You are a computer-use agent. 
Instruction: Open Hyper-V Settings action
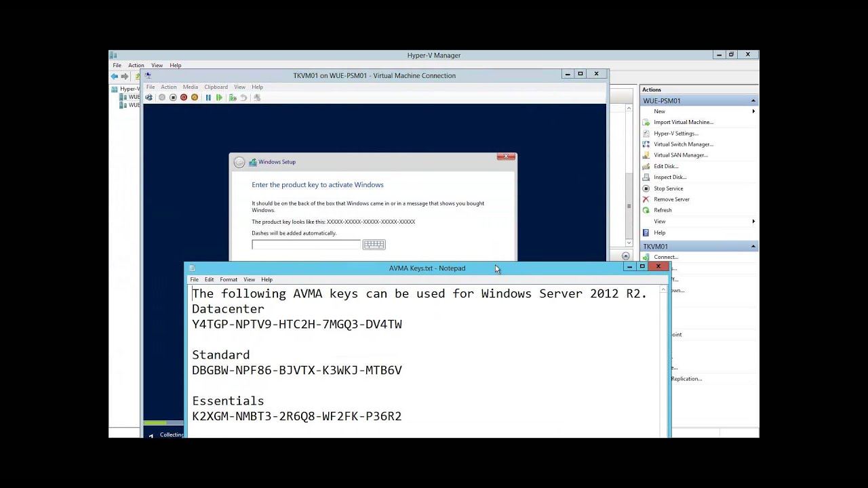click(x=676, y=134)
